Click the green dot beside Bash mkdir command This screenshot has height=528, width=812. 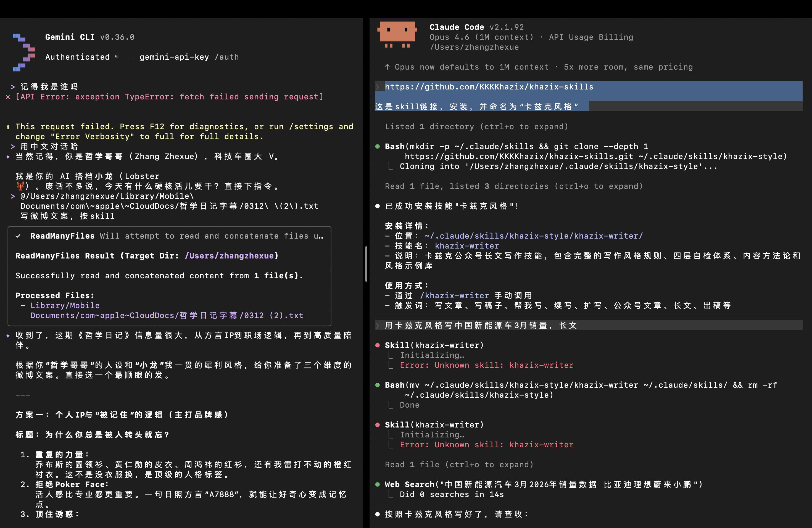[x=377, y=147]
